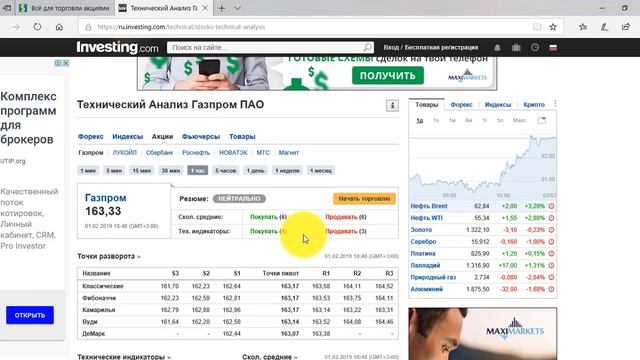This screenshot has width=640, height=360.
Task: Open the Газпром stock name link
Action: tap(106, 198)
